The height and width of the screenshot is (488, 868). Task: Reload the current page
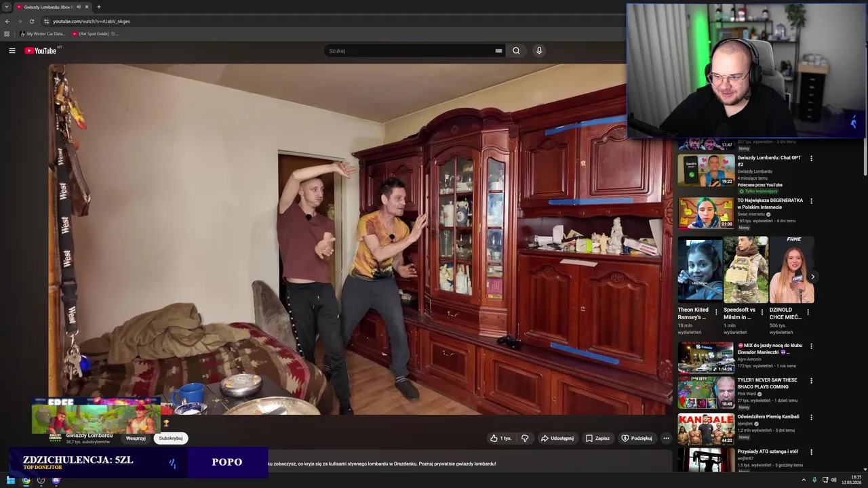point(32,21)
